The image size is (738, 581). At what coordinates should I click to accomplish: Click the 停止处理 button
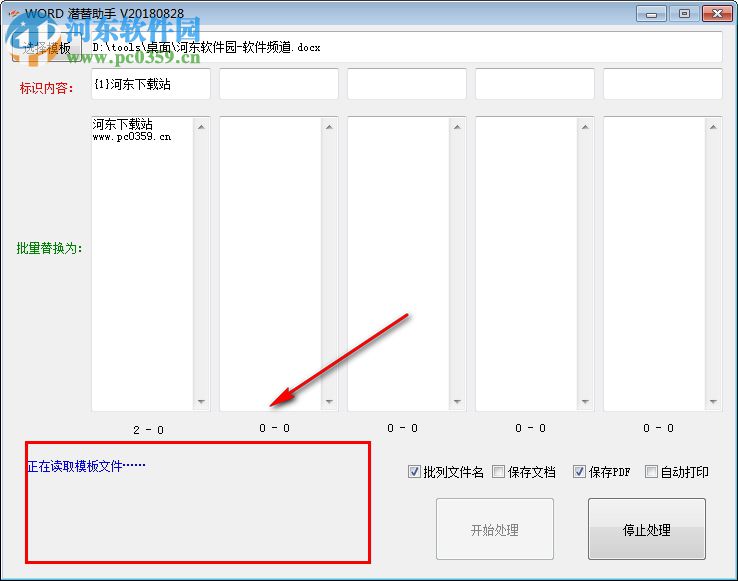point(647,529)
